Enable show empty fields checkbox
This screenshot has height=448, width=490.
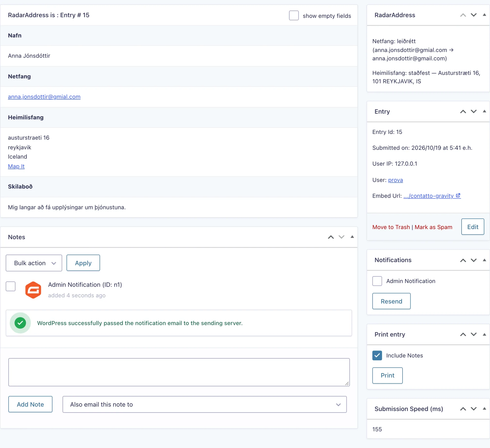pos(294,15)
